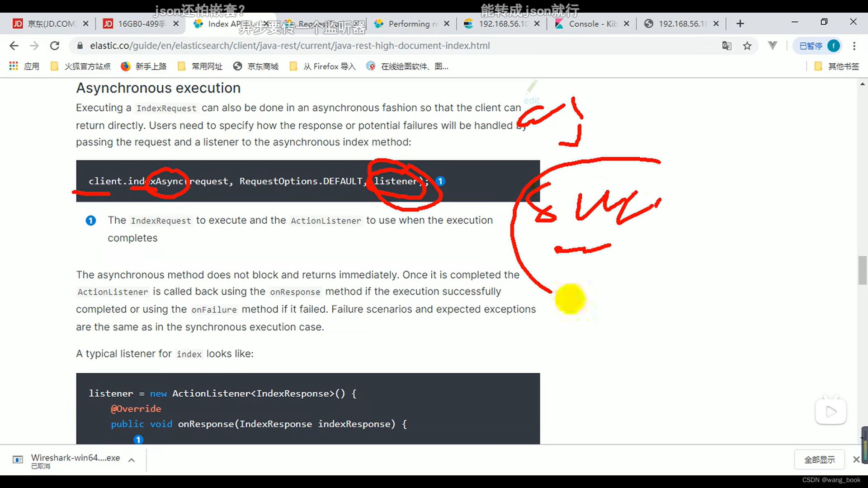Click callout 1 in the indexAsync code
Image resolution: width=868 pixels, height=488 pixels.
[x=440, y=181]
